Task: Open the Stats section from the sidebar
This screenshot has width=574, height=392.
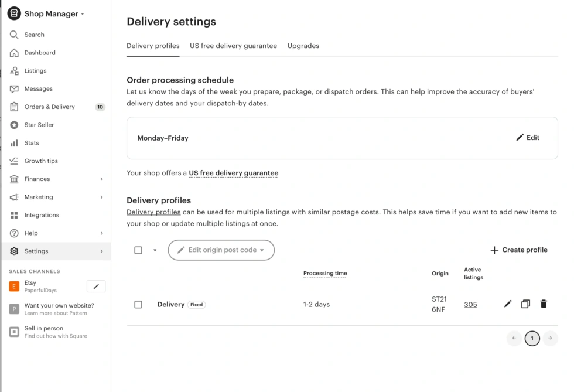Action: [x=13, y=142]
